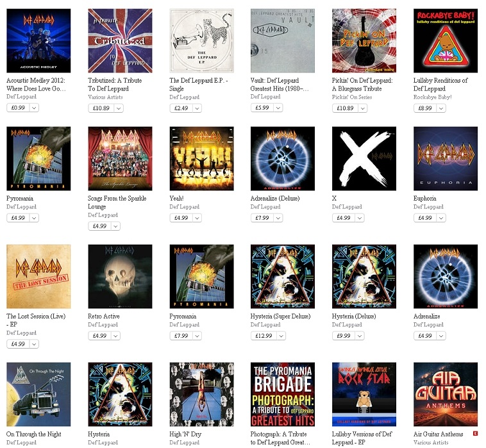Screen dimensions: 486x448
Task: Click the Yeah! album cover
Action: [x=201, y=158]
